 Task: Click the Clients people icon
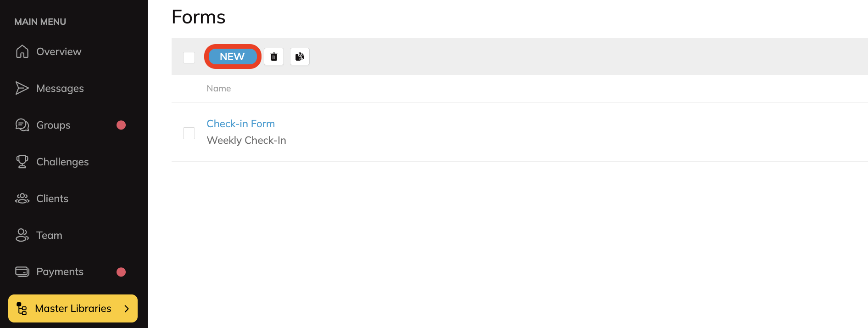[22, 198]
